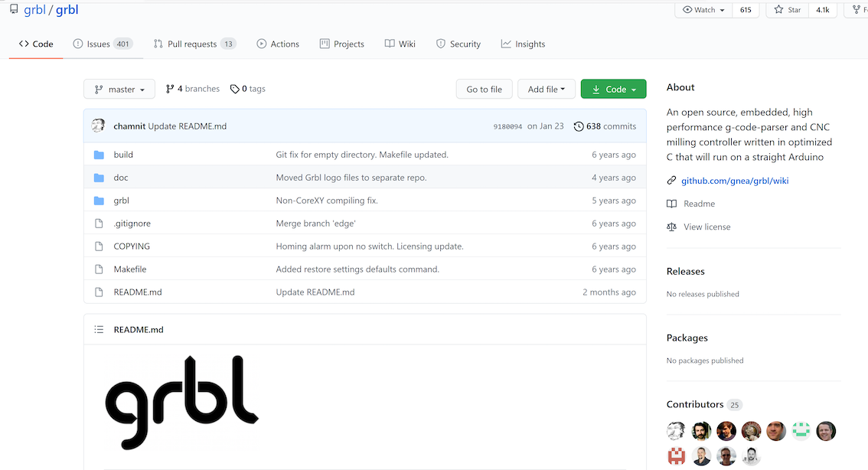The height and width of the screenshot is (470, 868).
Task: Click the repository icon beside grbl/grbl
Action: (x=14, y=9)
